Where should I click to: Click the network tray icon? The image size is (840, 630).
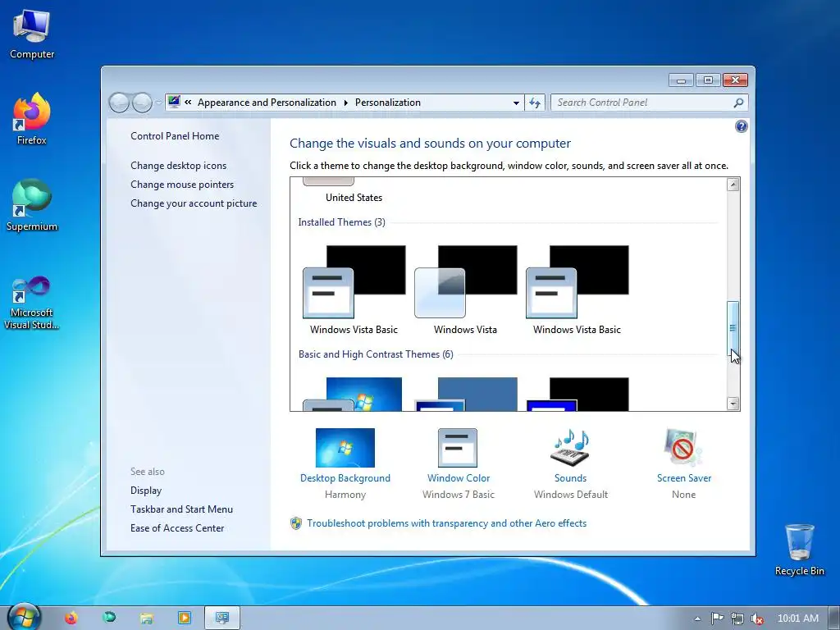(737, 619)
